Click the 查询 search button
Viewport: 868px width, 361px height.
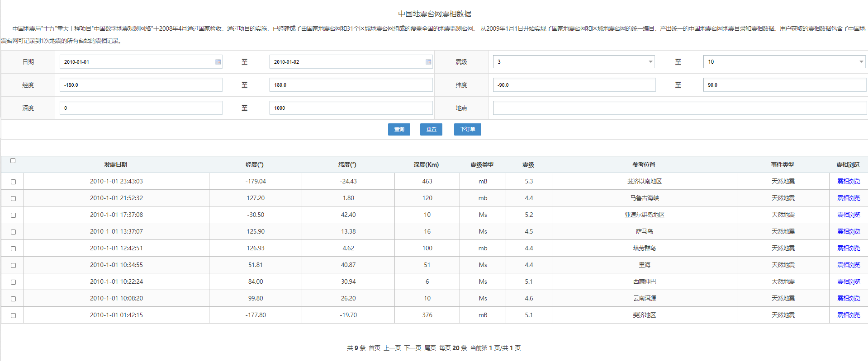pyautogui.click(x=399, y=129)
